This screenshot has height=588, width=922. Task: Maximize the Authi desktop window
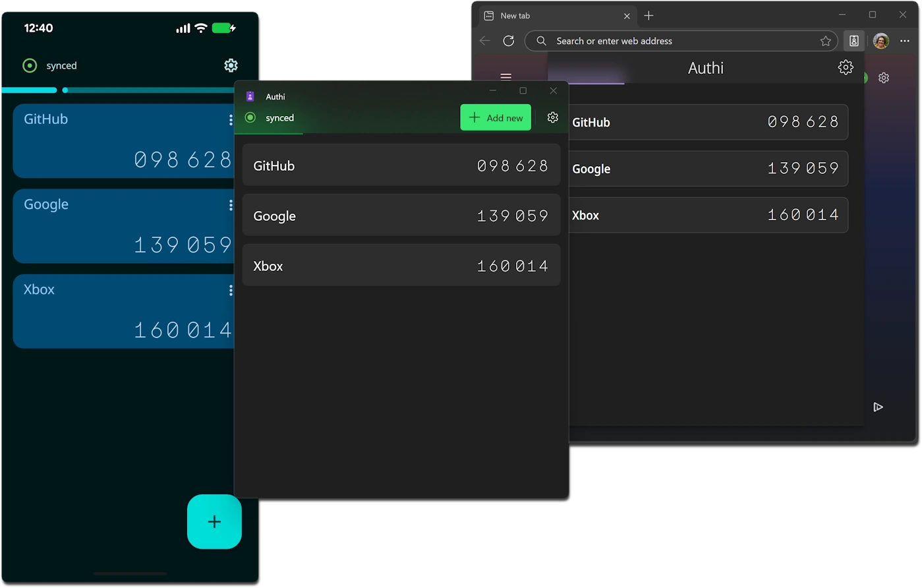[523, 90]
